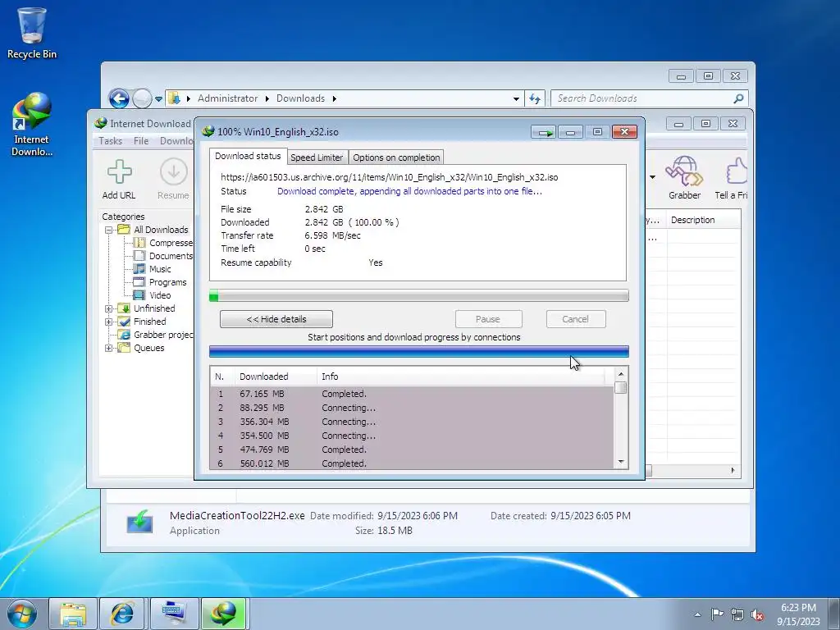Click the Administrator breadcrumb in Explorer
Viewport: 840px width, 630px height.
click(x=228, y=98)
